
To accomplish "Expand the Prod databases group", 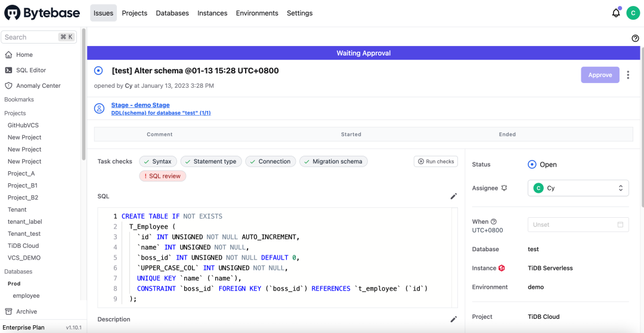I will tap(14, 283).
